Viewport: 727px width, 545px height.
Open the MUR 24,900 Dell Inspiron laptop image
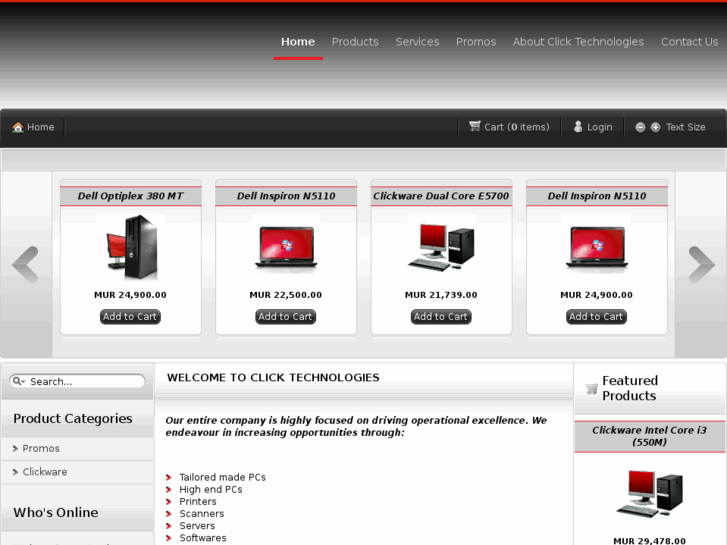(x=597, y=248)
